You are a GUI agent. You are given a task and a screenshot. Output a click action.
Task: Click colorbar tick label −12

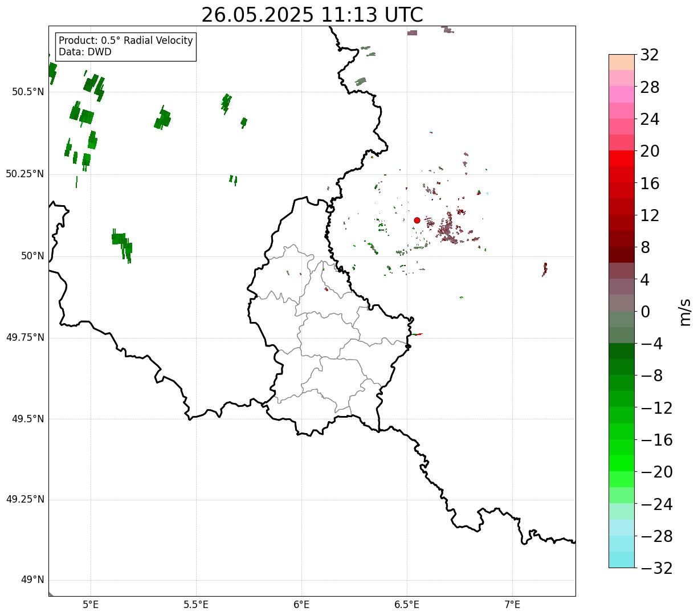coord(656,408)
